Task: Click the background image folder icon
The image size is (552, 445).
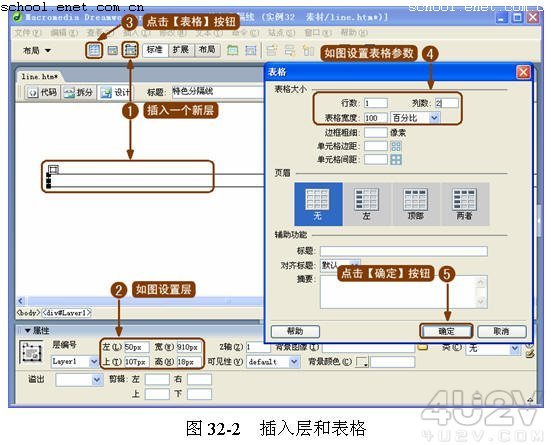Action: [422, 347]
